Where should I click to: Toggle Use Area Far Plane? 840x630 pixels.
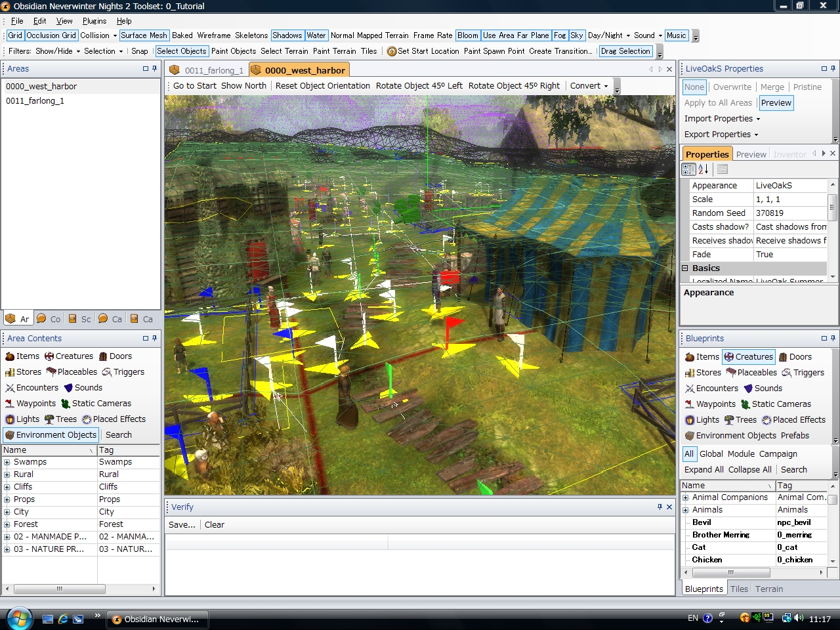pos(516,35)
